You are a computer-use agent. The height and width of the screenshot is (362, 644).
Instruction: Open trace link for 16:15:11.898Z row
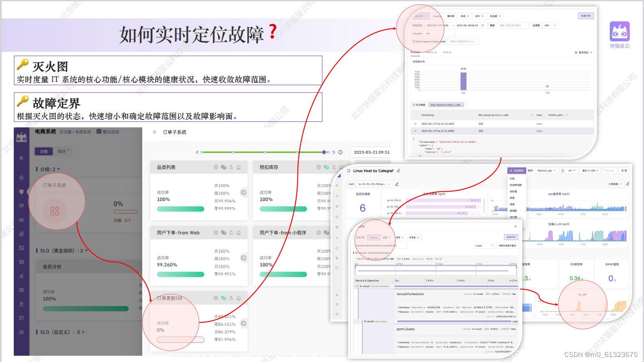pyautogui.click(x=539, y=131)
